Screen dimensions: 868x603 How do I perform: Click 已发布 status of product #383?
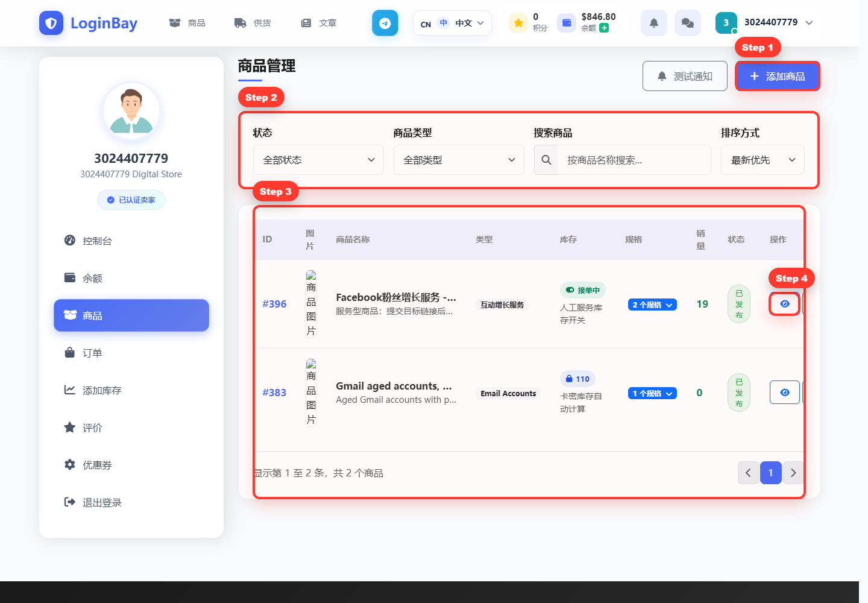coord(739,393)
